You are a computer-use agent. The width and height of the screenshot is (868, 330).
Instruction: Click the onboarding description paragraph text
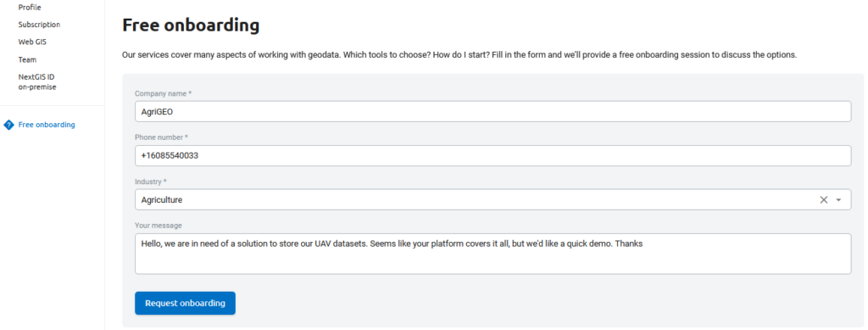coord(459,55)
